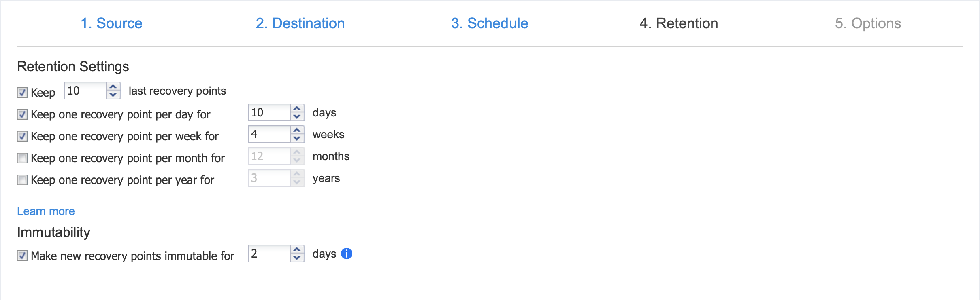This screenshot has width=980, height=300.
Task: Increase immutable days value
Action: coord(297,249)
